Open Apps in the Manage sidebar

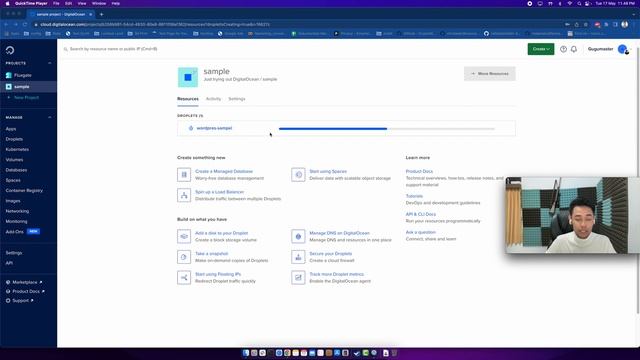(x=11, y=129)
